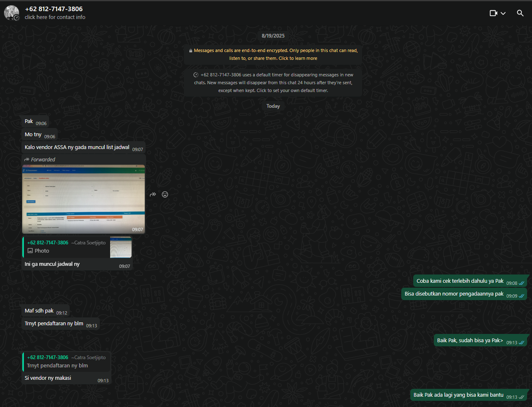Click the "Forwarded" label above the image
The width and height of the screenshot is (532, 407).
tap(40, 160)
